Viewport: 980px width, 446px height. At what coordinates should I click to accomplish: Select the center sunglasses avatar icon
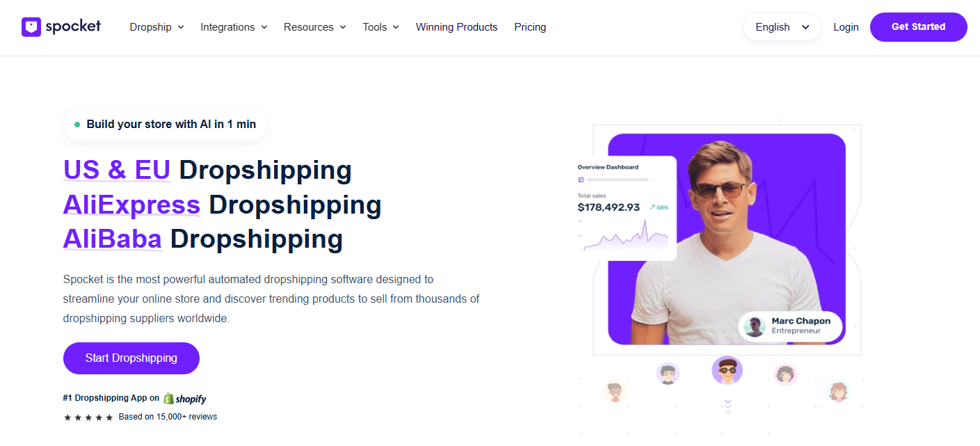click(x=728, y=370)
